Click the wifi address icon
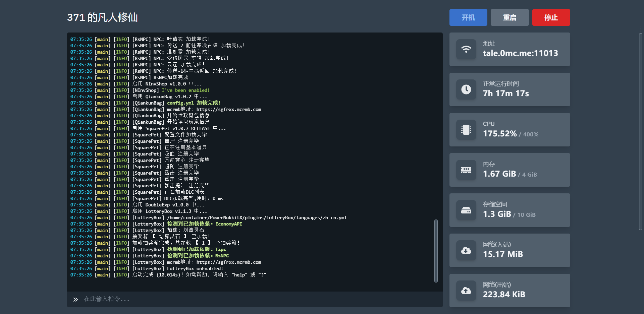The height and width of the screenshot is (314, 644). 466,49
